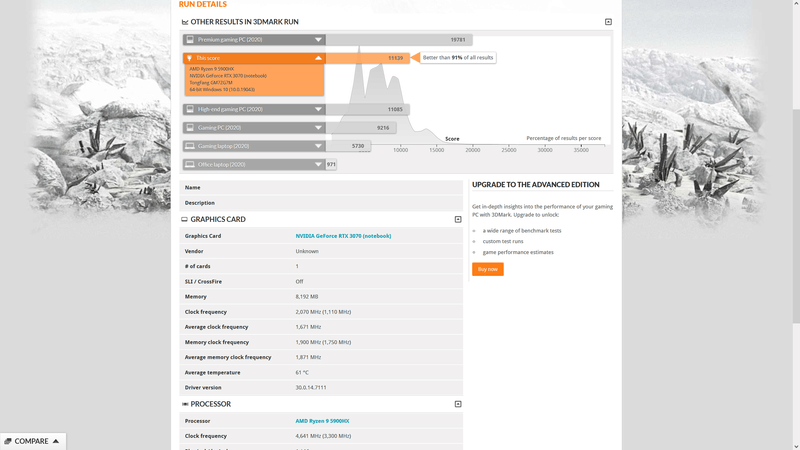
Task: Click the trophy icon beside This score
Action: 189,58
